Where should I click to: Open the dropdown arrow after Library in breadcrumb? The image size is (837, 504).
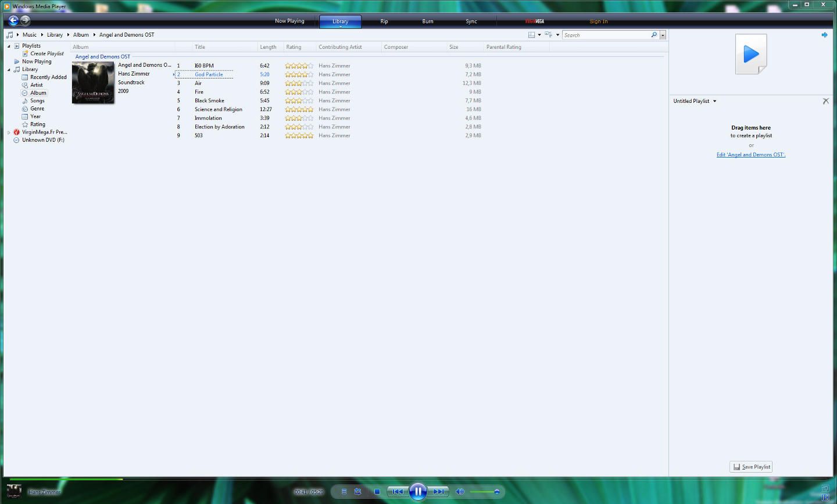[x=68, y=35]
